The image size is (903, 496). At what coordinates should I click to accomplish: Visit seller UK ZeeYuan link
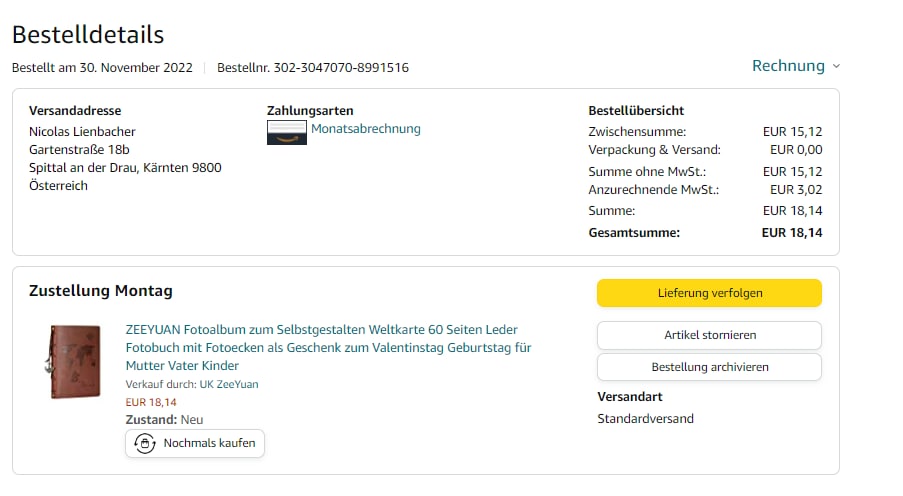(229, 384)
